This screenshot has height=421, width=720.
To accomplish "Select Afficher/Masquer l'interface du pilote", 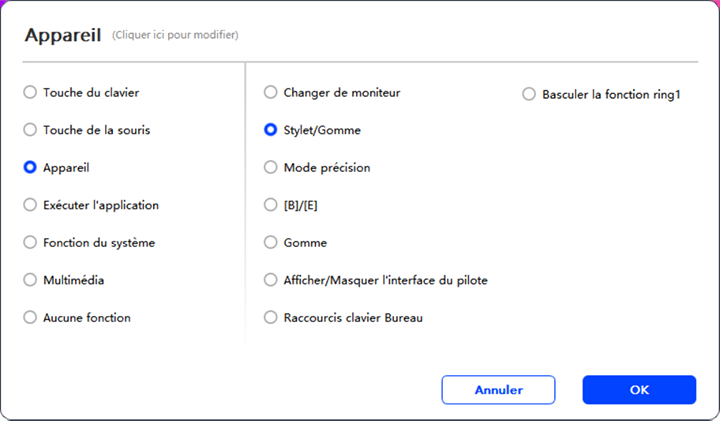I will 270,280.
